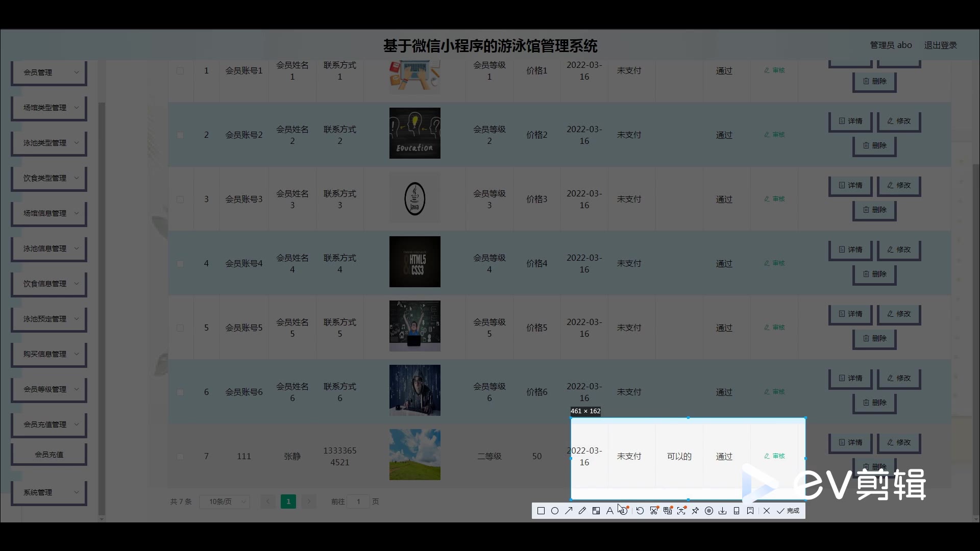
Task: Expand the 系统管理 sidebar menu
Action: [x=49, y=492]
